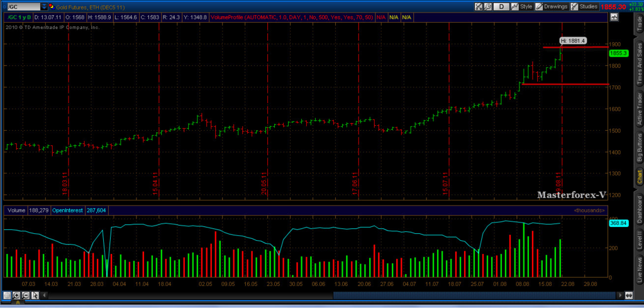Click the 188,279 volume value

[38, 211]
